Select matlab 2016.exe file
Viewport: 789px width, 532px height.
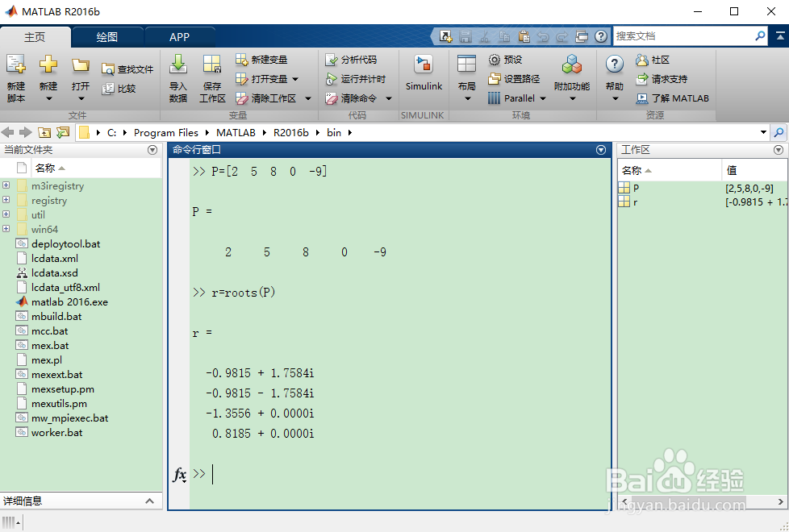[69, 302]
